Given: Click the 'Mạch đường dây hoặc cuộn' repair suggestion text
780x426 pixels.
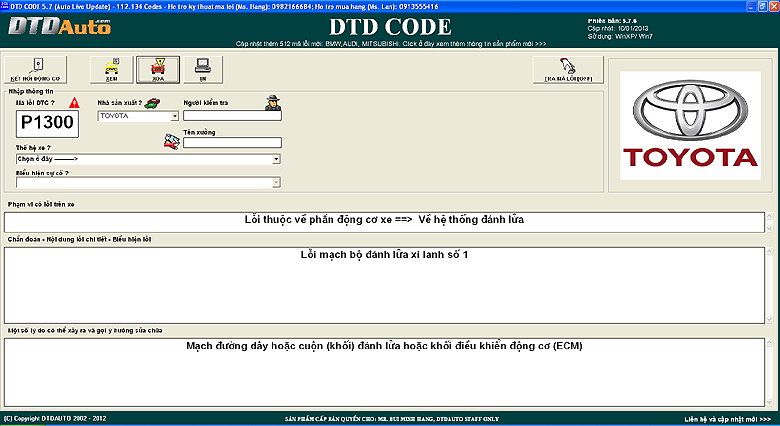Looking at the screenshot, I should [x=384, y=345].
